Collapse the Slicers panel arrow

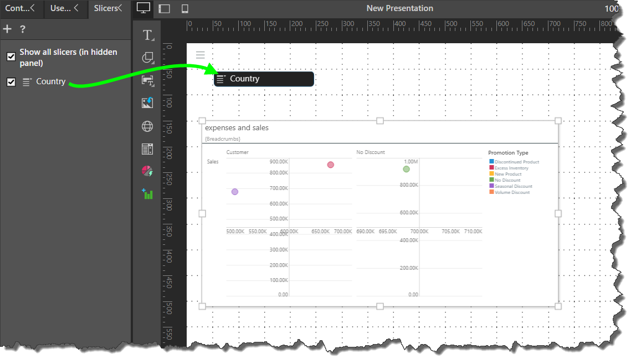coord(120,8)
